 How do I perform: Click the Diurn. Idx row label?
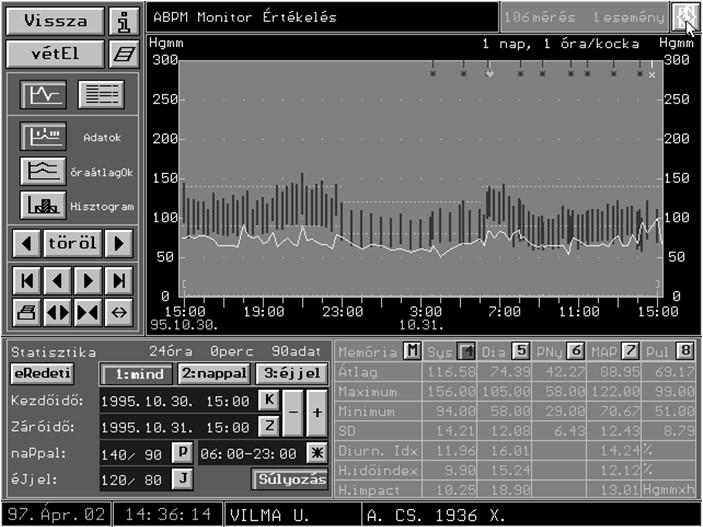pyautogui.click(x=378, y=451)
